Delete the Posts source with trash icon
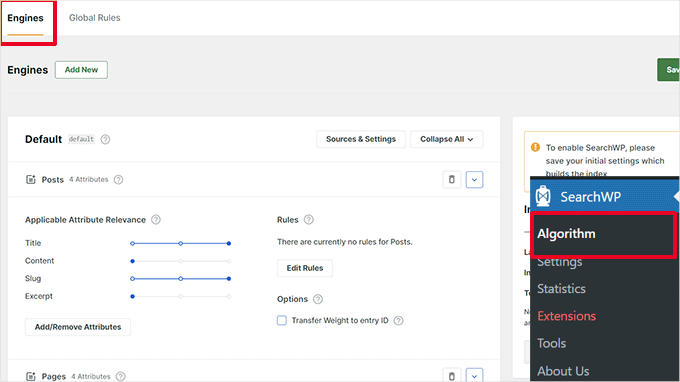Viewport: 680px width, 382px height. point(451,180)
